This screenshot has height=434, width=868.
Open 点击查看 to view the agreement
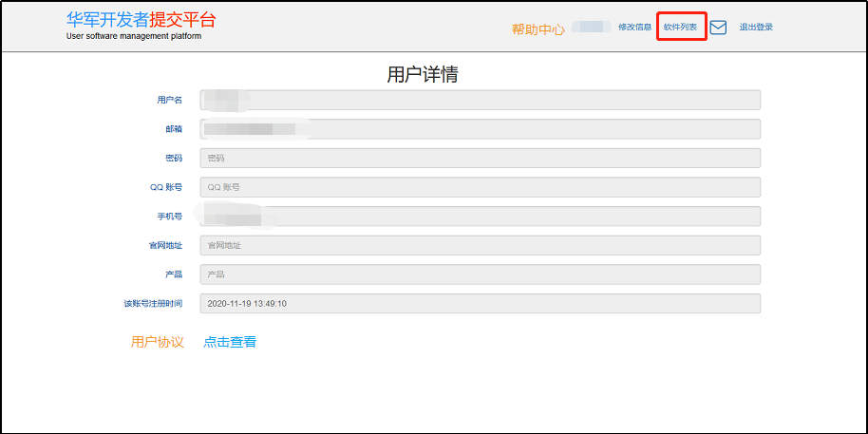230,342
